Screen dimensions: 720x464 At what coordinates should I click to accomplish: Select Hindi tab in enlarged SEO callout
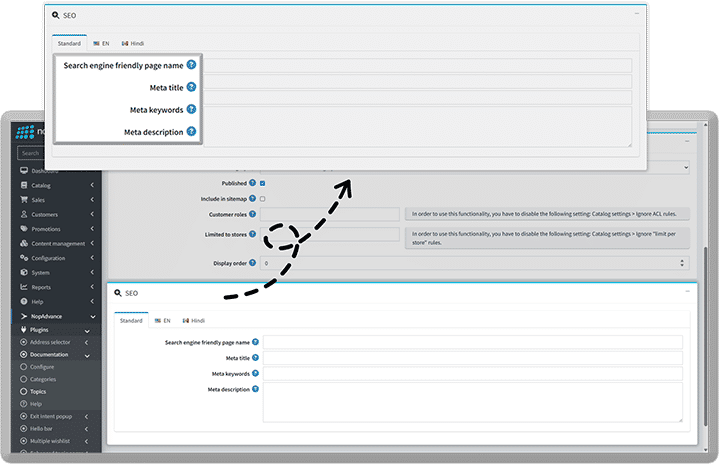point(133,43)
